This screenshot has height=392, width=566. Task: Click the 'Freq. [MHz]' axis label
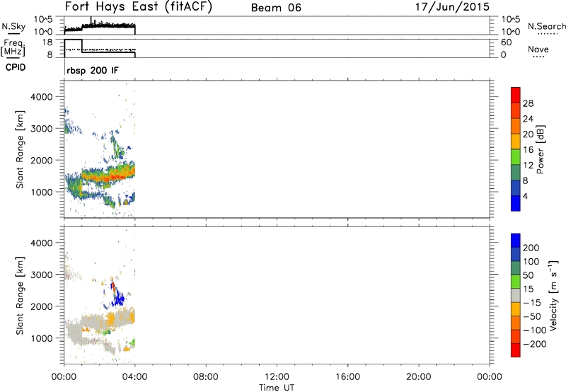[x=13, y=47]
